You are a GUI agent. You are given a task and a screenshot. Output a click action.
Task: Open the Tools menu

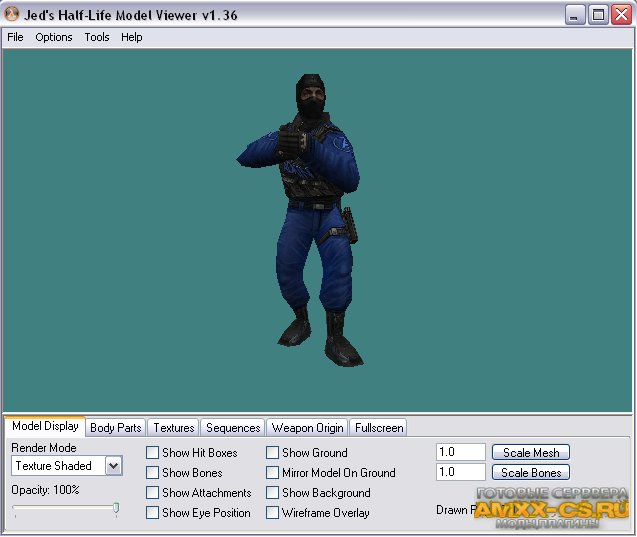[97, 37]
